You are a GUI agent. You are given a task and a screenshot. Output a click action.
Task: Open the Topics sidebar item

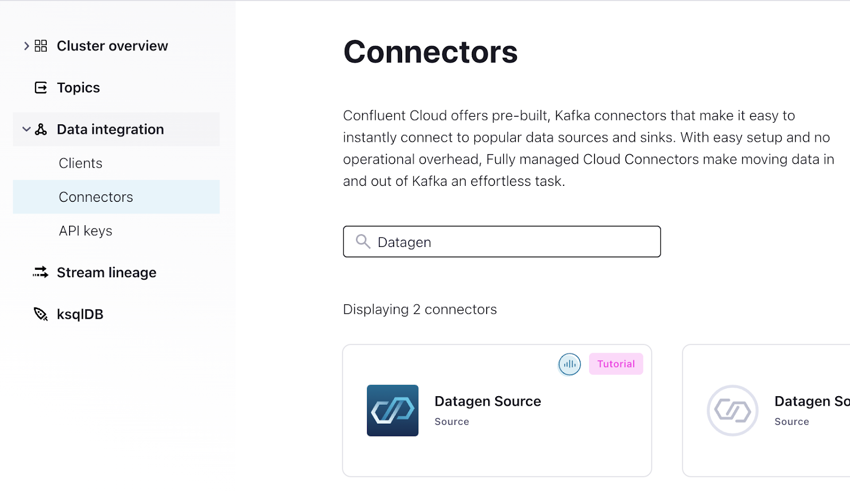(78, 88)
